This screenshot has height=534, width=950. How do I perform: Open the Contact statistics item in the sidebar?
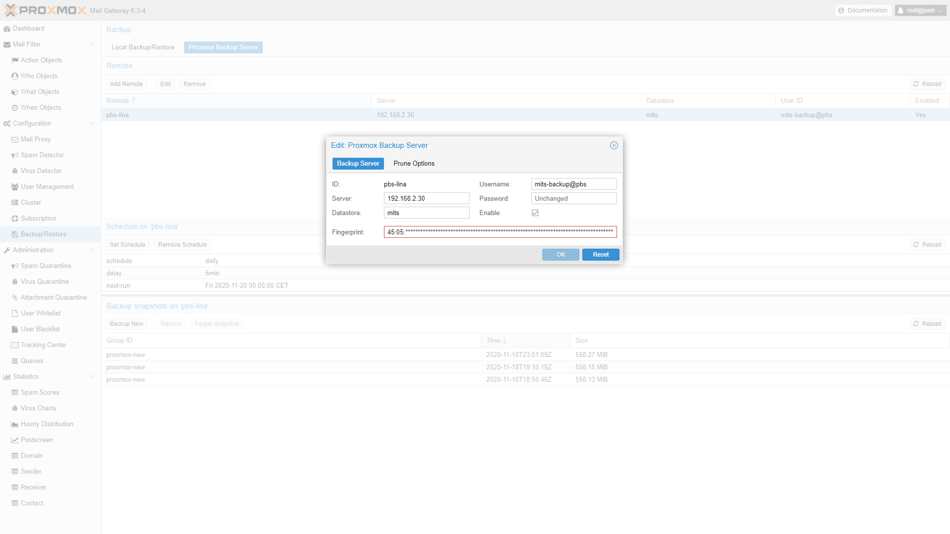pyautogui.click(x=32, y=503)
